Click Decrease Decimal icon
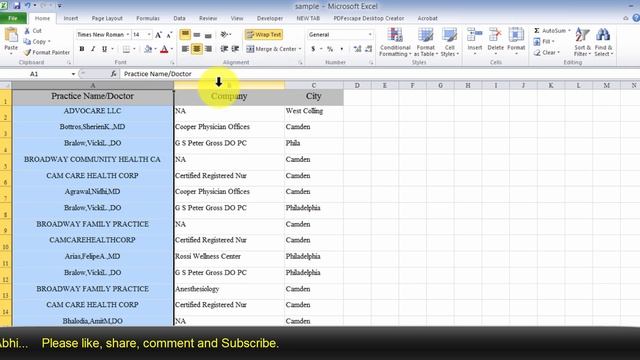 [x=368, y=49]
